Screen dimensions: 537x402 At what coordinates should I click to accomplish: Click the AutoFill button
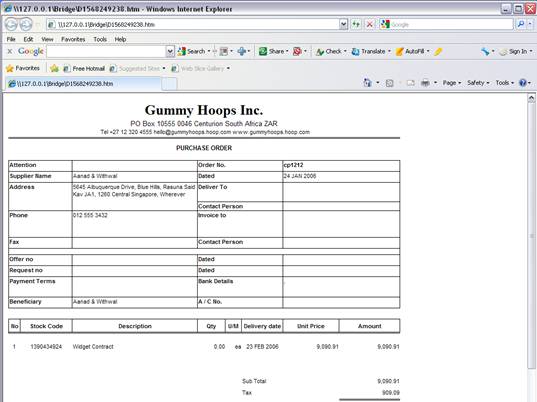[410, 51]
